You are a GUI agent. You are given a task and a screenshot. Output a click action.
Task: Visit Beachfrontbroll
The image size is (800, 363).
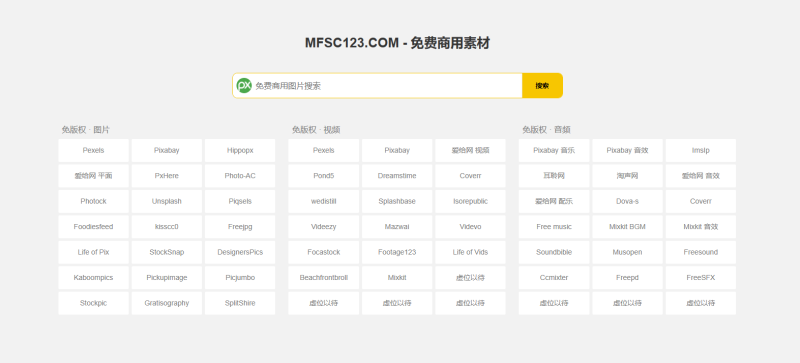(x=323, y=278)
